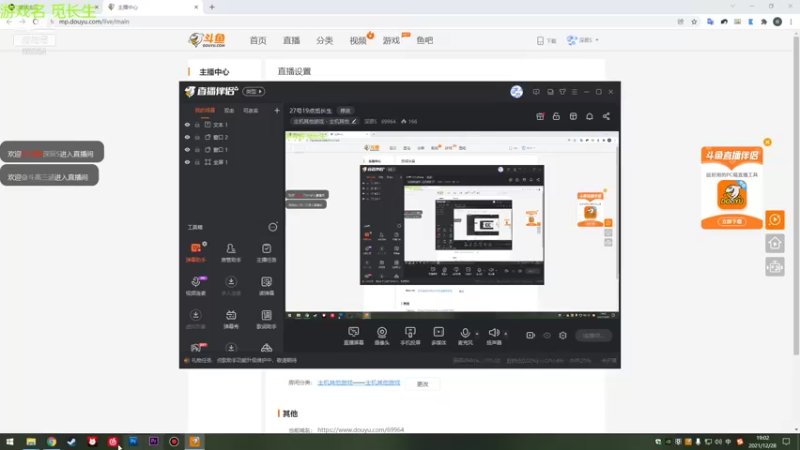Open the 弹幕秀 tool

point(231,319)
